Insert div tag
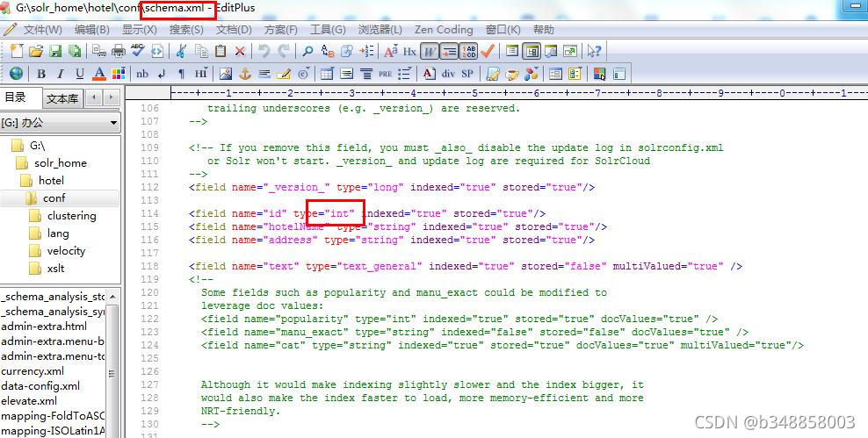The image size is (868, 438). click(448, 73)
